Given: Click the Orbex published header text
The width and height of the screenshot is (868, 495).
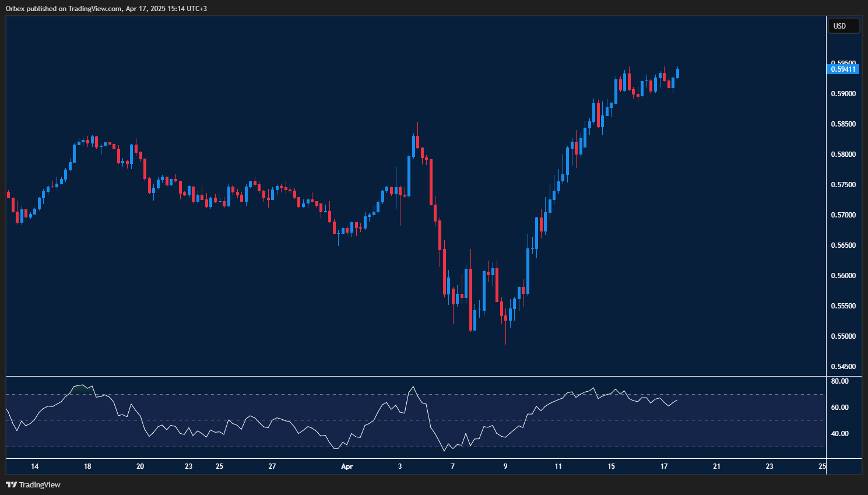Looking at the screenshot, I should (106, 8).
